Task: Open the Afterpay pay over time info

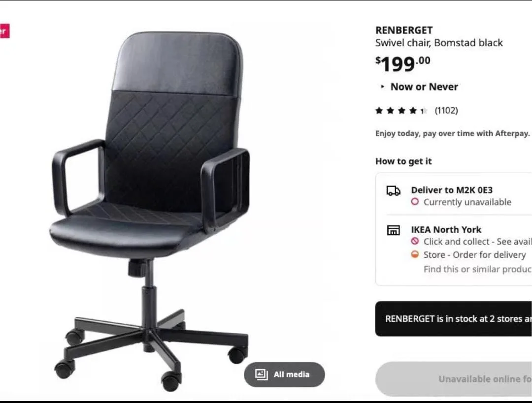Action: (x=452, y=133)
